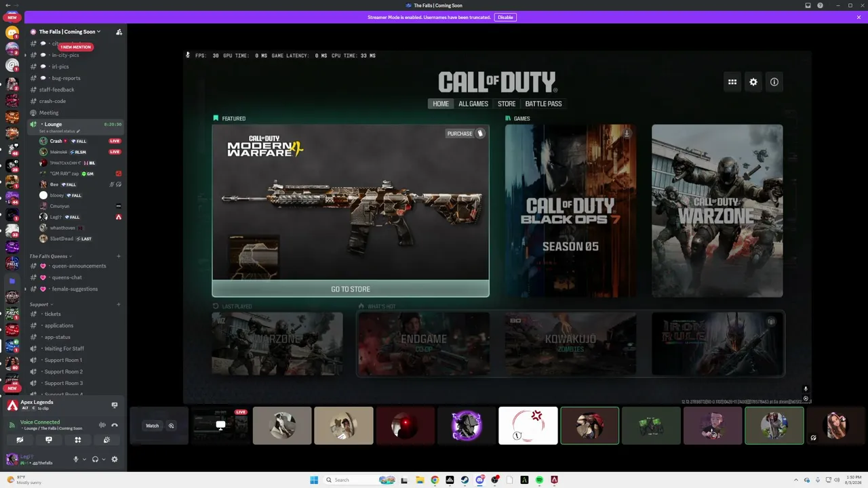The height and width of the screenshot is (488, 868).
Task: Disconnect from the voice channel
Action: pos(115,425)
